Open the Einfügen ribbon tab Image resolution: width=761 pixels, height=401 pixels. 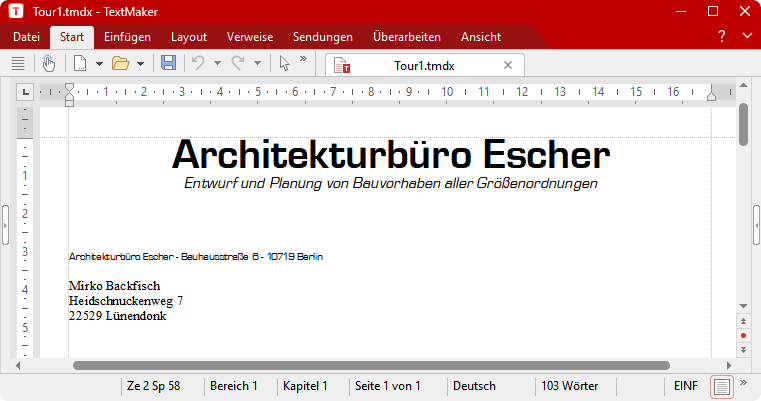[x=127, y=37]
